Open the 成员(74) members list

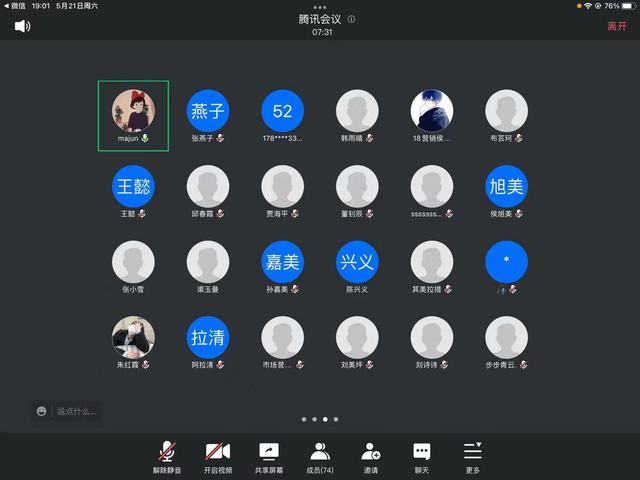320,455
